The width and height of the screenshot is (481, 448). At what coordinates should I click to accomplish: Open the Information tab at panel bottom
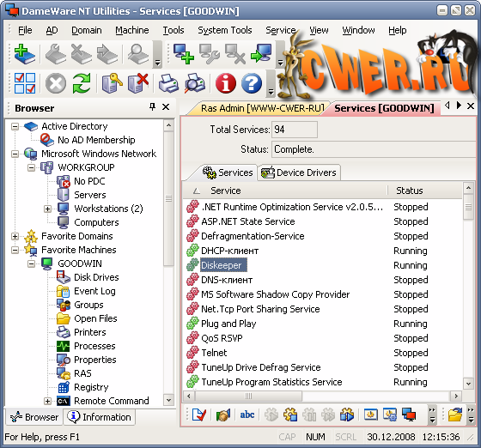(x=100, y=417)
